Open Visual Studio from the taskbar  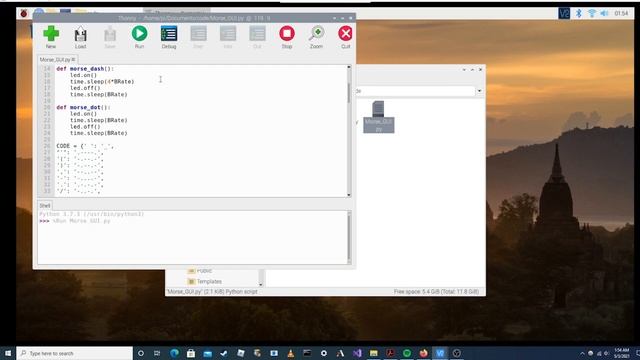click(x=357, y=353)
